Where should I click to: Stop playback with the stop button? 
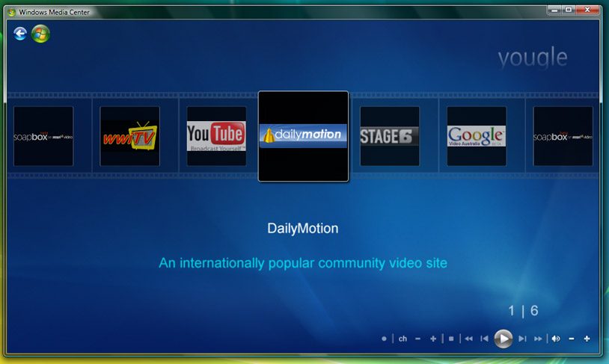451,339
